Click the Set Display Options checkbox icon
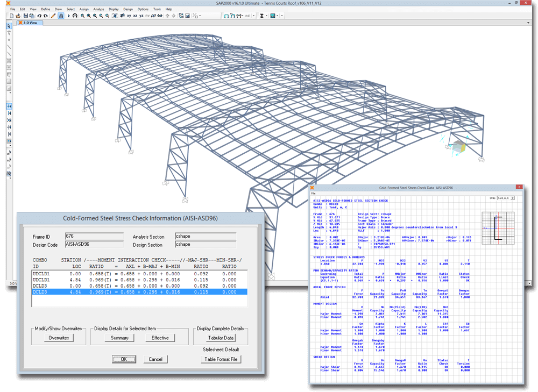Viewport: 538px width, 392px height. (188, 16)
